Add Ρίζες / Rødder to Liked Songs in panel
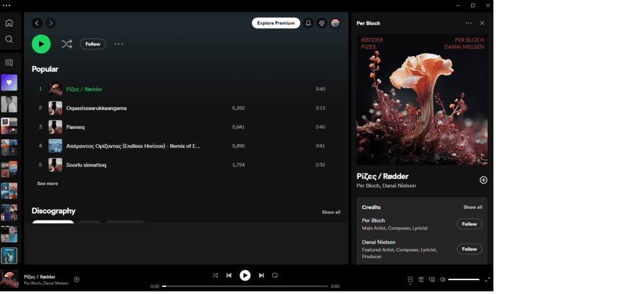The image size is (644, 294). [484, 179]
